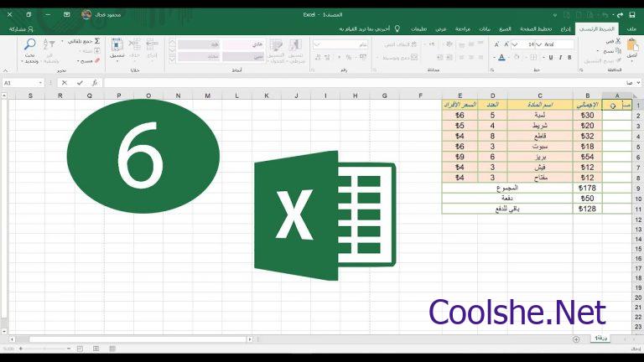Open the number format dropdown

point(316,44)
